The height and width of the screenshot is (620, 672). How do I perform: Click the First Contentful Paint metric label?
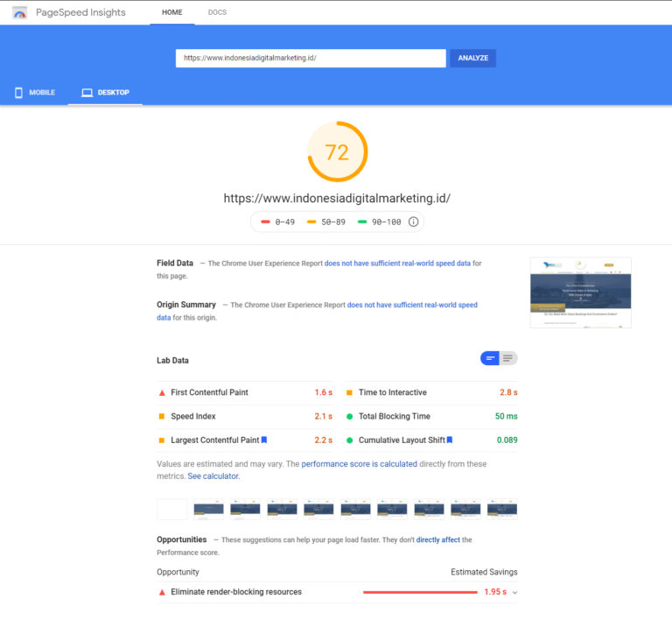(x=209, y=392)
